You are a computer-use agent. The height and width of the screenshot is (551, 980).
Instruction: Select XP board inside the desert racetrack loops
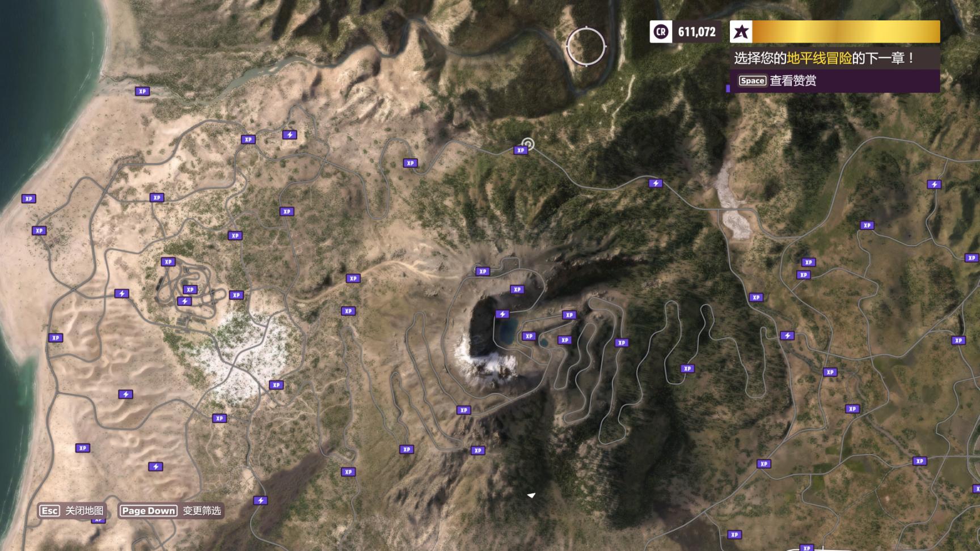189,290
